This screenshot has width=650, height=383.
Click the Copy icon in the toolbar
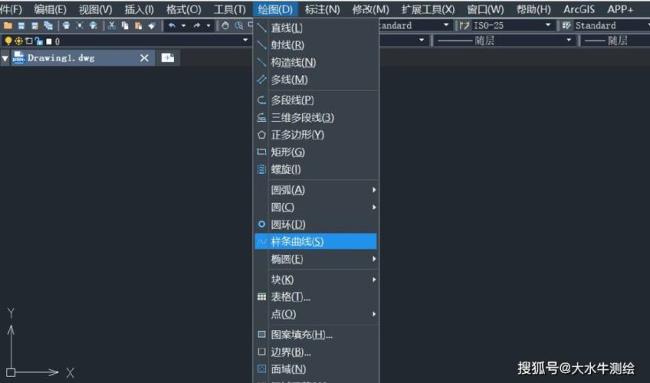click(125, 26)
